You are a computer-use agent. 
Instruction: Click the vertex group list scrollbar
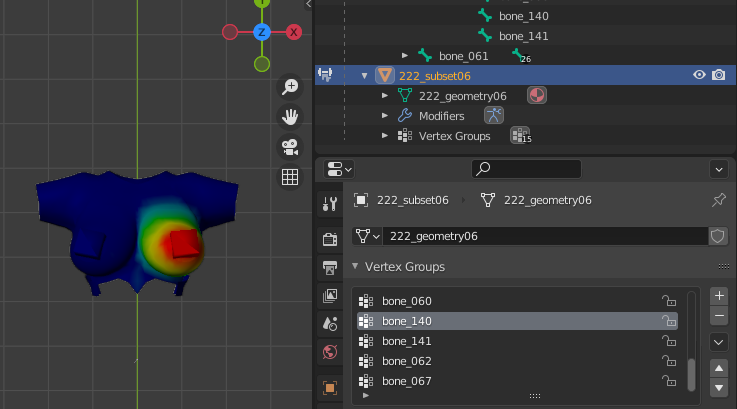pyautogui.click(x=691, y=375)
